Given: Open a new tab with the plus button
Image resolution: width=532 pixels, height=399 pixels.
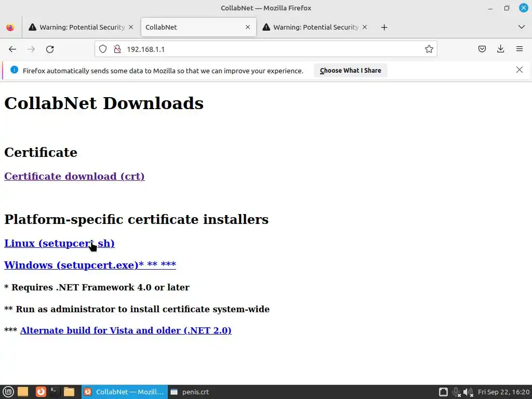Looking at the screenshot, I should click(384, 28).
